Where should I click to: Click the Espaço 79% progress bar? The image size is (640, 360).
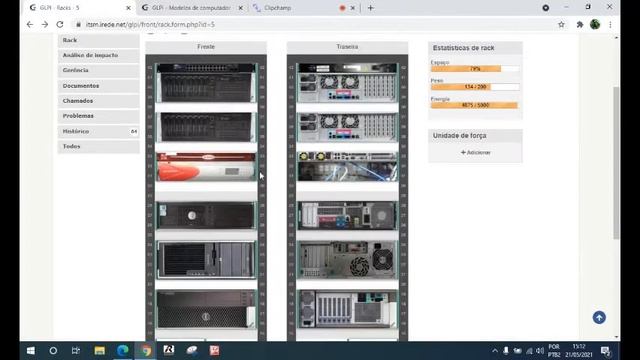click(x=475, y=69)
